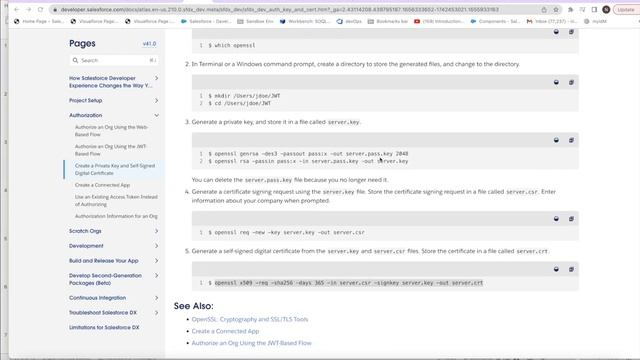Copy the 'openssl req -new' code block
The width and height of the screenshot is (640, 360).
pos(571,219)
